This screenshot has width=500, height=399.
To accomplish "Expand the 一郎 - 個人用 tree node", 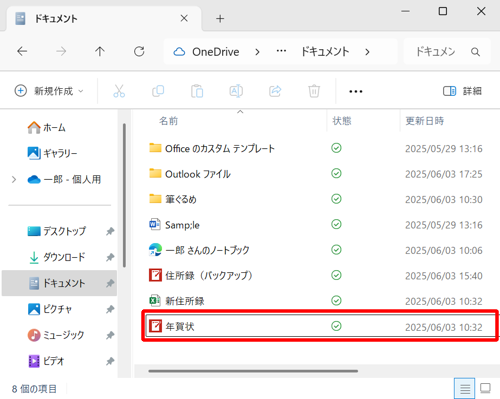I will pos(14,180).
